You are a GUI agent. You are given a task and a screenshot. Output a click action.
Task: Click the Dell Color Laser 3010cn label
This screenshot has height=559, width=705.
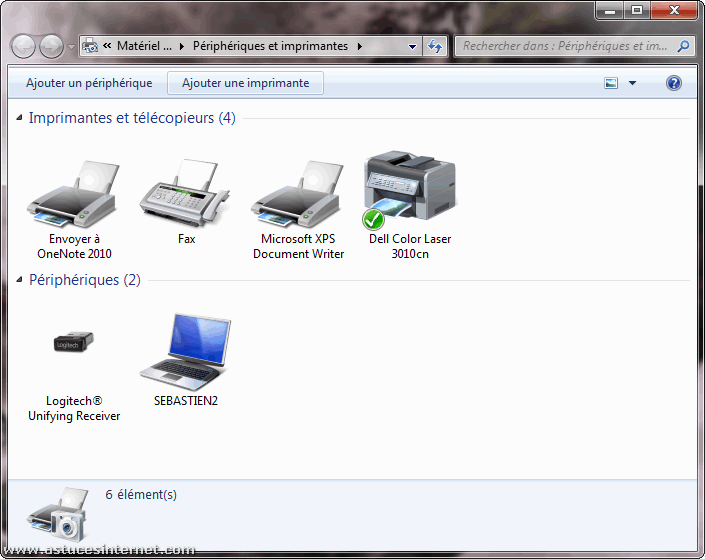pos(410,246)
